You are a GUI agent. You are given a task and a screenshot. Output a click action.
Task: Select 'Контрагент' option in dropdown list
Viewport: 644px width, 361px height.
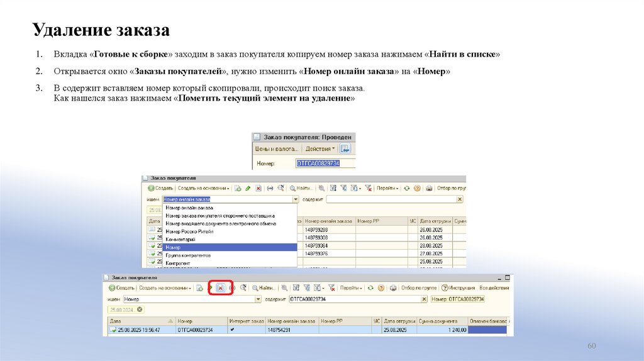[230, 263]
